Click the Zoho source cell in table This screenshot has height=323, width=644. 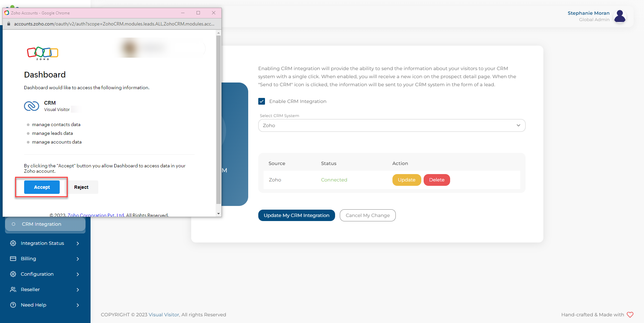pos(275,180)
